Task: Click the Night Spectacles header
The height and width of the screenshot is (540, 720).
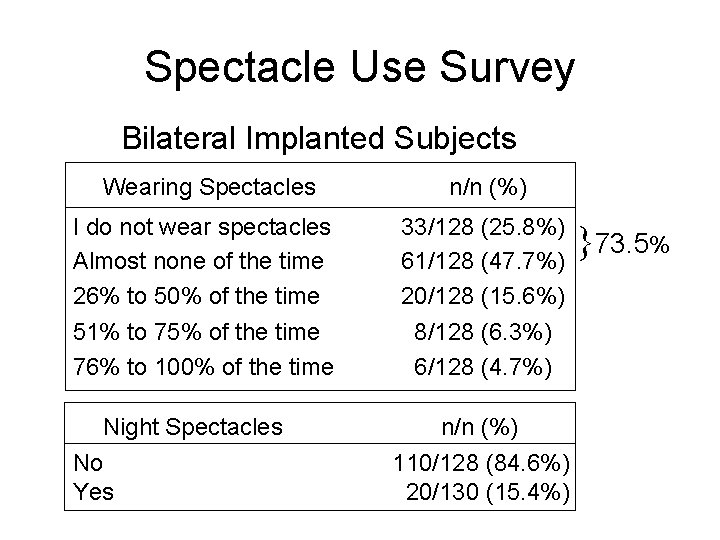Action: (x=193, y=427)
